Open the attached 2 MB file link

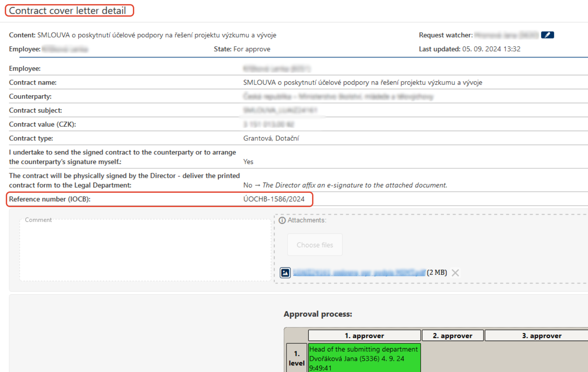tap(359, 273)
